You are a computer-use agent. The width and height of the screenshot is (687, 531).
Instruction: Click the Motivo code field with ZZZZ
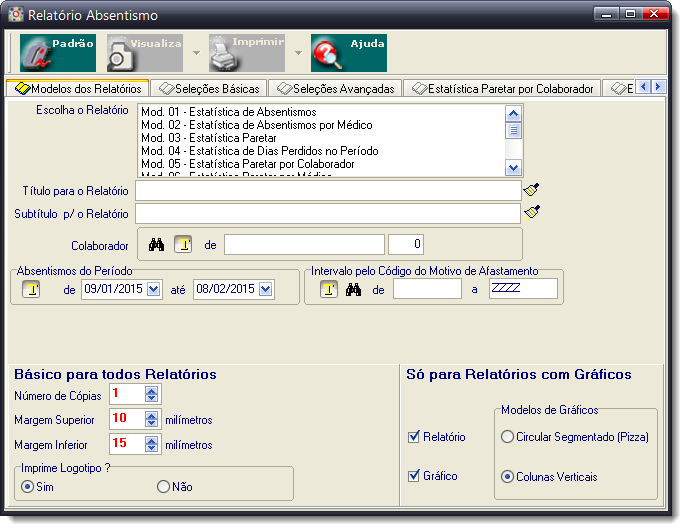pyautogui.click(x=523, y=289)
